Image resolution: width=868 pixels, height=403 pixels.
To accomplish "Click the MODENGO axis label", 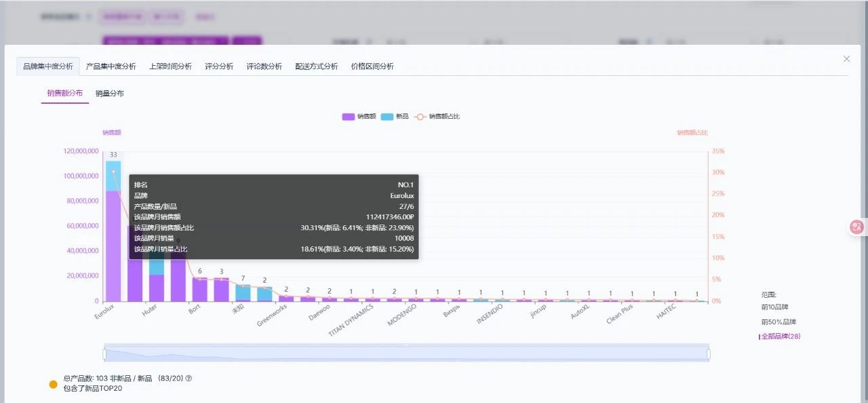I will 402,315.
